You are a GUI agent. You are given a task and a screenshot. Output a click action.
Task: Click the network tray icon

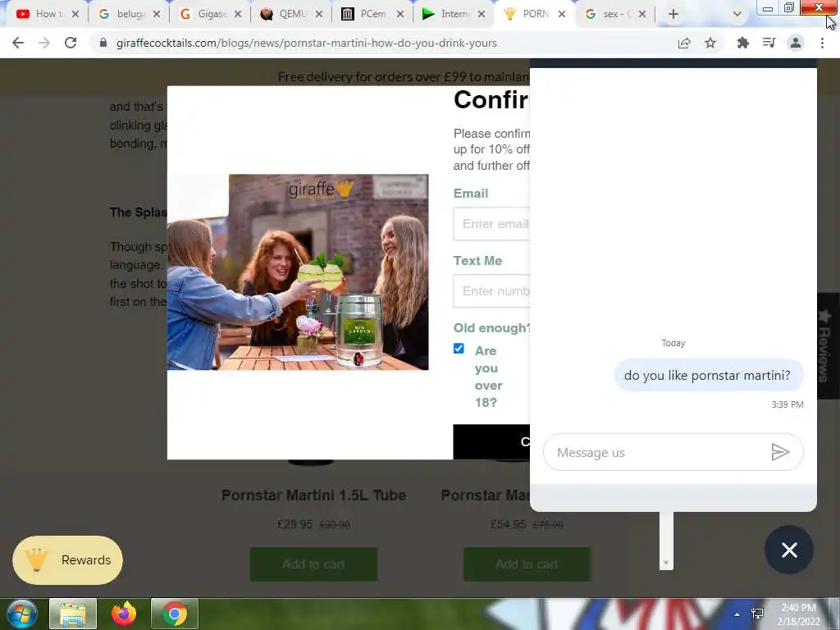(757, 614)
